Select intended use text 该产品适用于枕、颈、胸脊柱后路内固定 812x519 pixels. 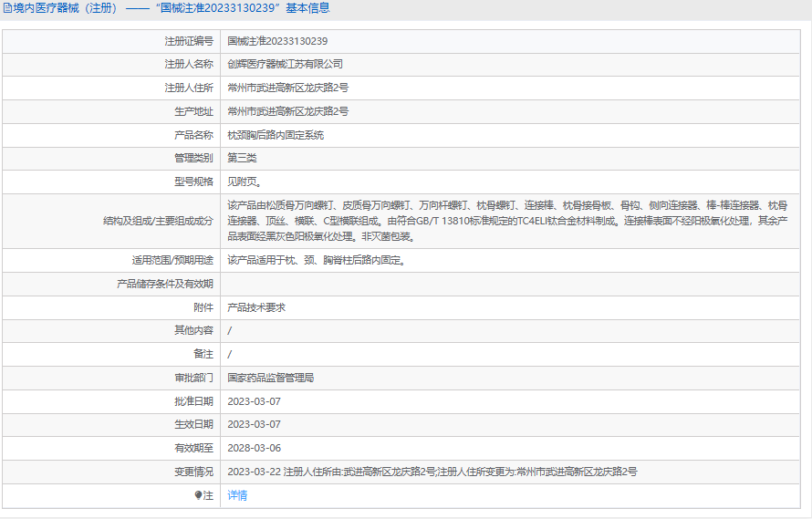point(317,261)
